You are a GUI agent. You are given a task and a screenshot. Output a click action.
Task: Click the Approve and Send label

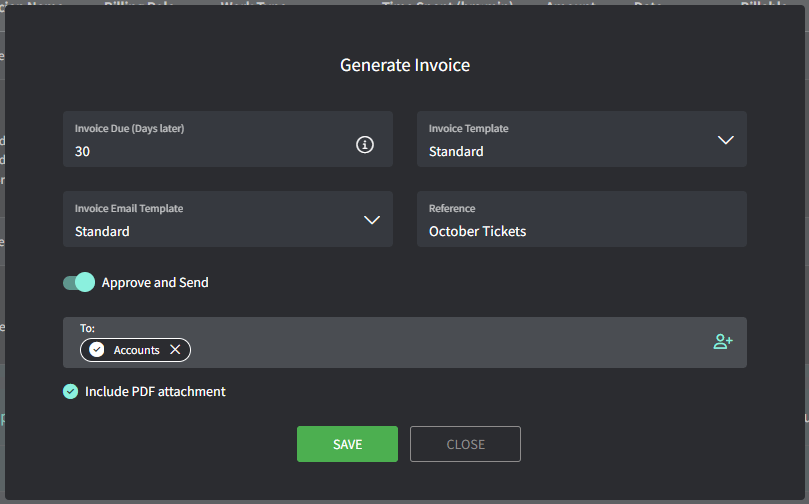coord(155,283)
